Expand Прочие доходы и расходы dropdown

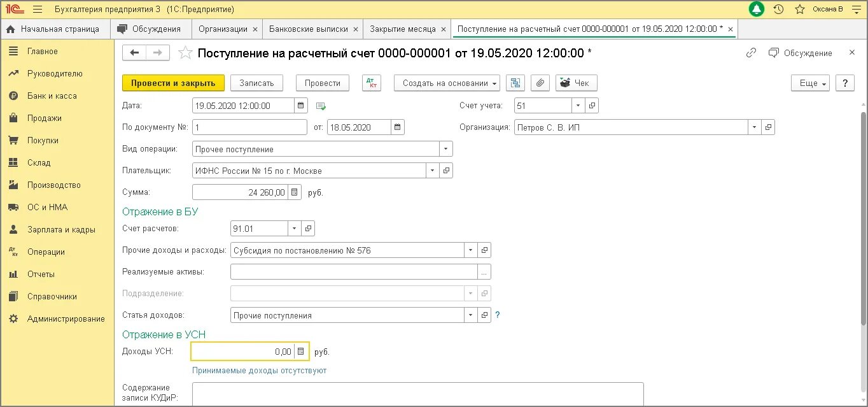point(470,250)
